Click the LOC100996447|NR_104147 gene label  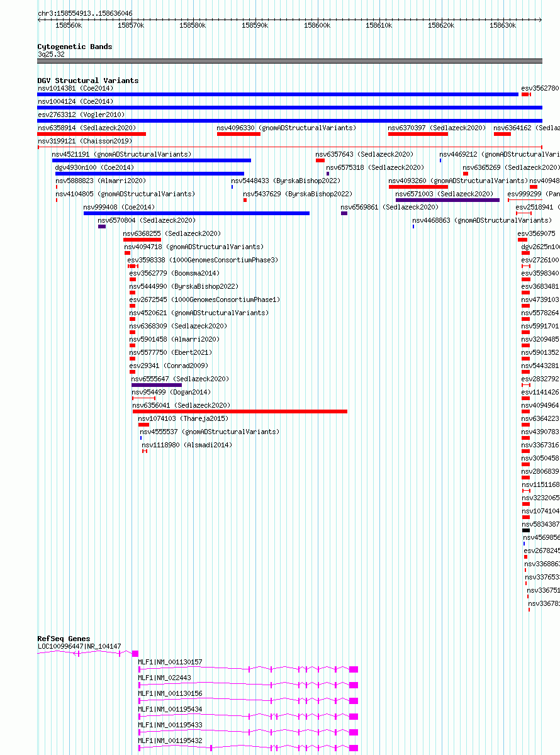coord(80,646)
